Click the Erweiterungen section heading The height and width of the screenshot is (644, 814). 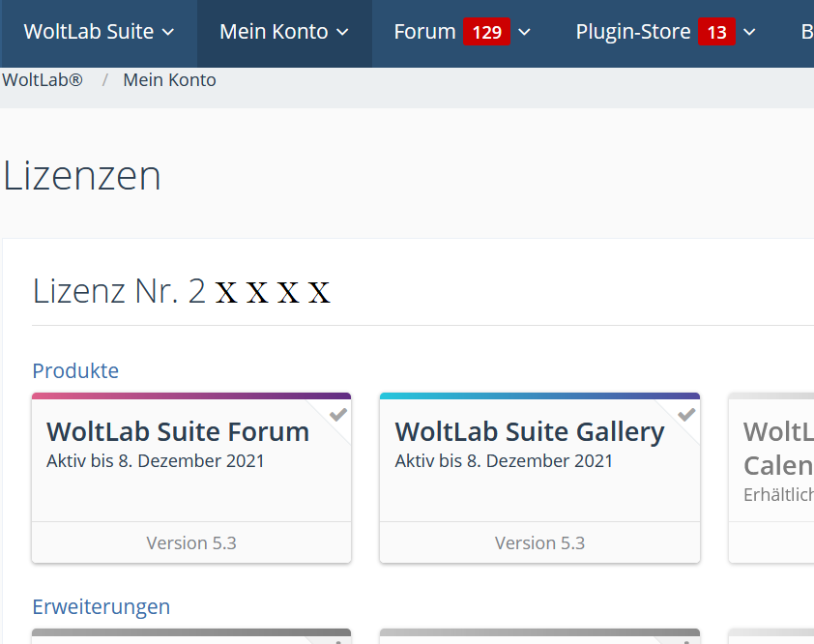[x=101, y=606]
